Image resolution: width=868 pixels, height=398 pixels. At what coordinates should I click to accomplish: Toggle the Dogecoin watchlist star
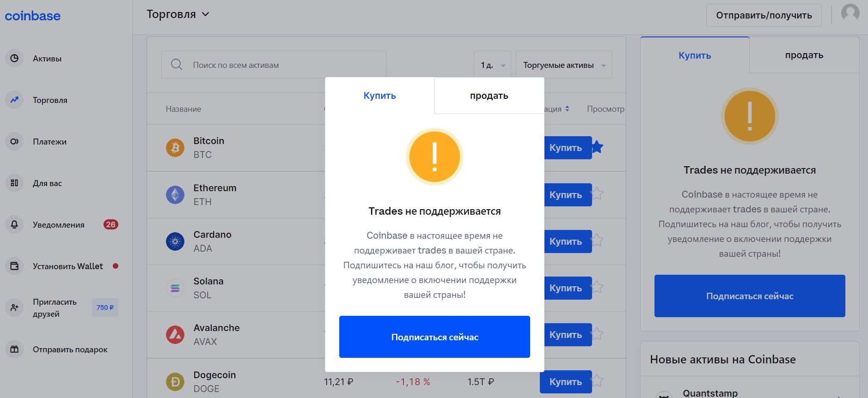(x=598, y=380)
